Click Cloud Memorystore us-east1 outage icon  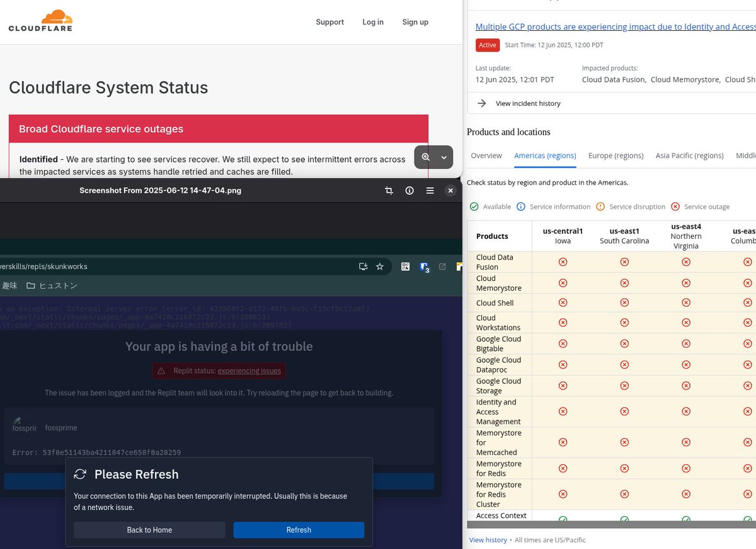point(624,283)
